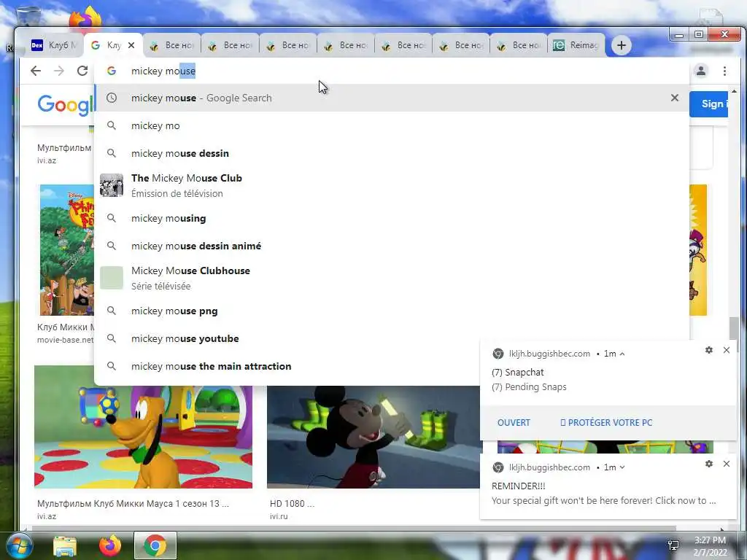Screen dimensions: 747x560
Task: Pick 'mickey mouse dessin animé' suggestion
Action: (392, 246)
